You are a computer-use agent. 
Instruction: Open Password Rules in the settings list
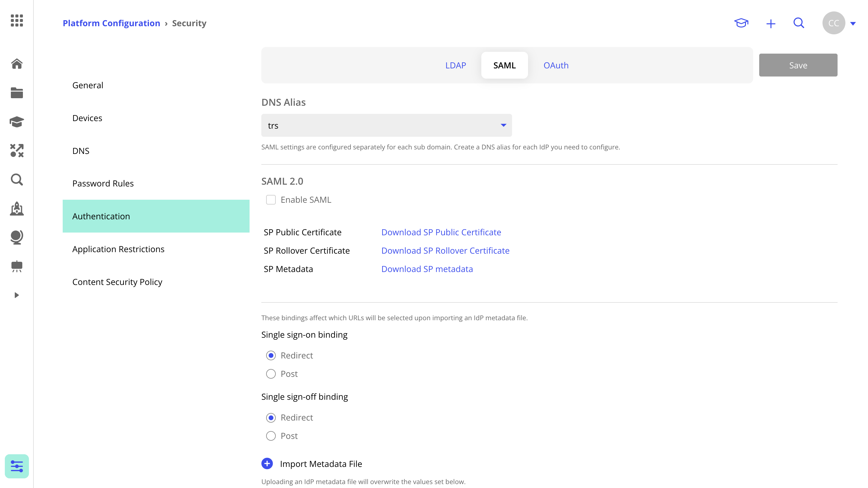coord(103,183)
